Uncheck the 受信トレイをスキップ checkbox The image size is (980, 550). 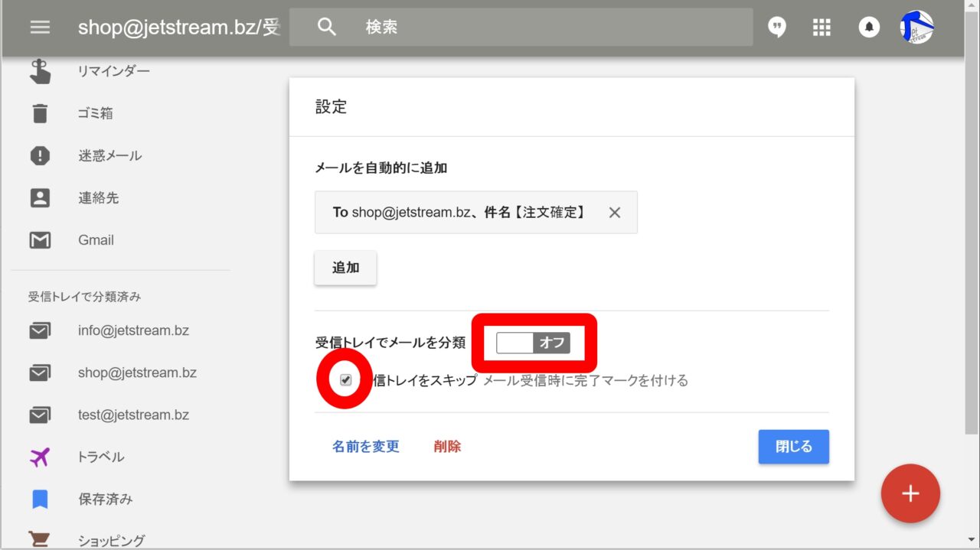point(346,380)
